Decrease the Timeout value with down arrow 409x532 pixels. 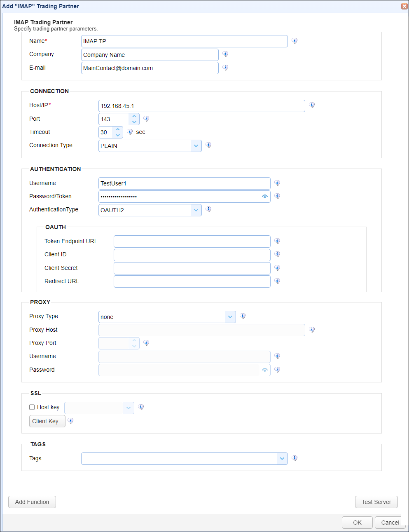pos(118,135)
